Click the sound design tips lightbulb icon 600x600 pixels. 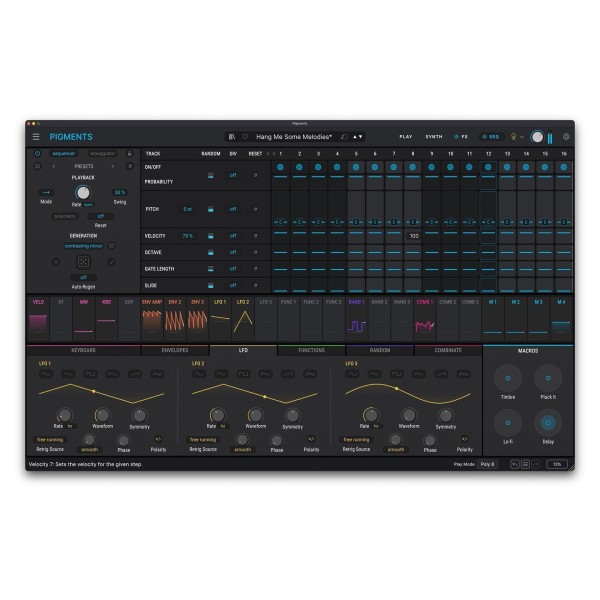click(x=514, y=137)
